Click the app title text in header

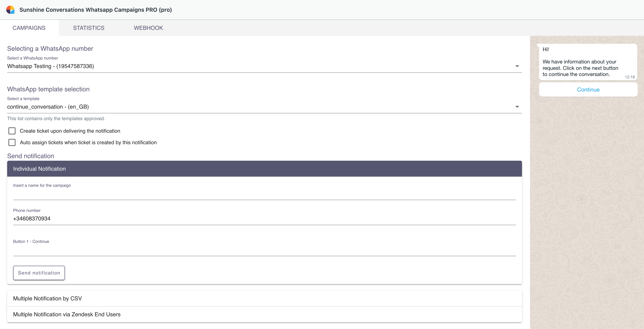[96, 10]
